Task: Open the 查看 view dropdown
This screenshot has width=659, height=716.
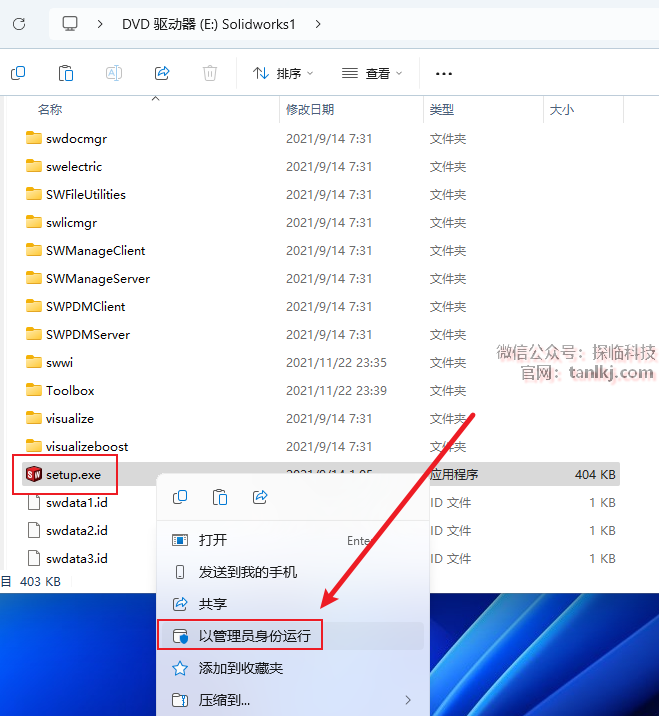Action: click(372, 73)
